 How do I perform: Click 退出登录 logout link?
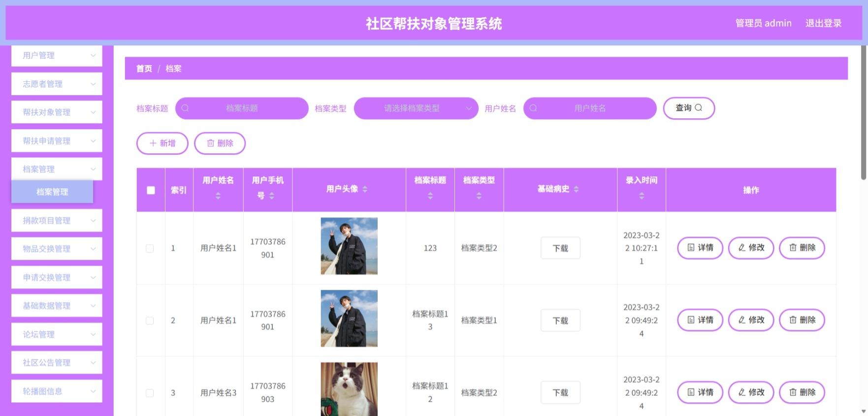coord(823,23)
